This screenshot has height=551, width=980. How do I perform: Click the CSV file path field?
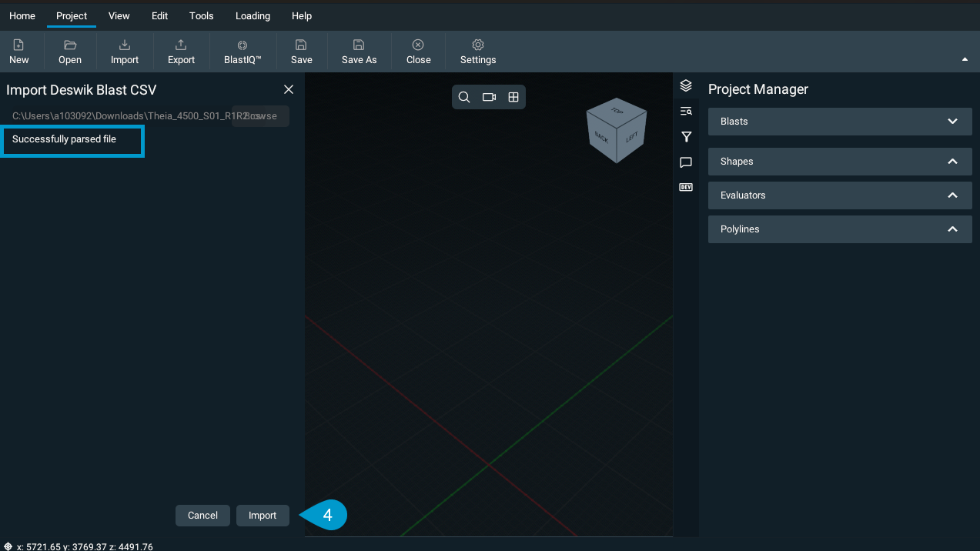click(122, 116)
